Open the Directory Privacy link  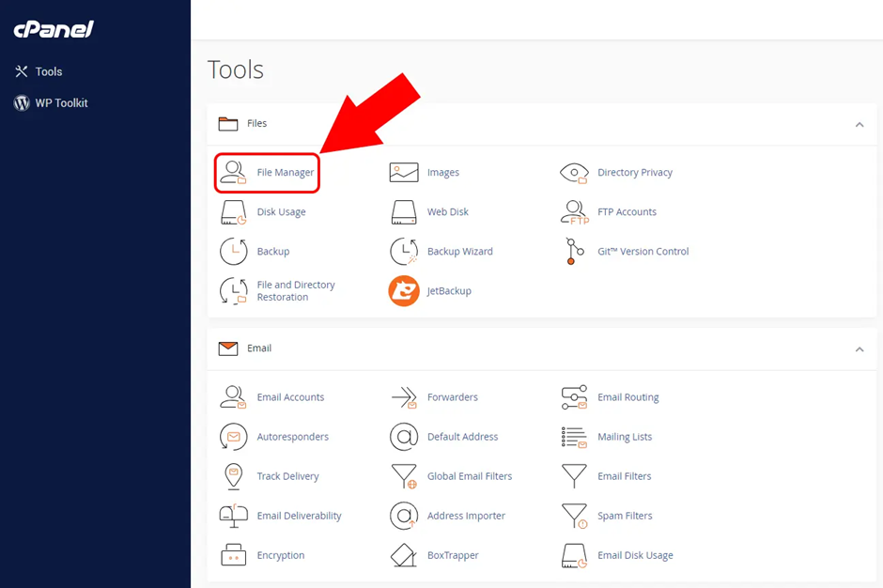tap(635, 172)
